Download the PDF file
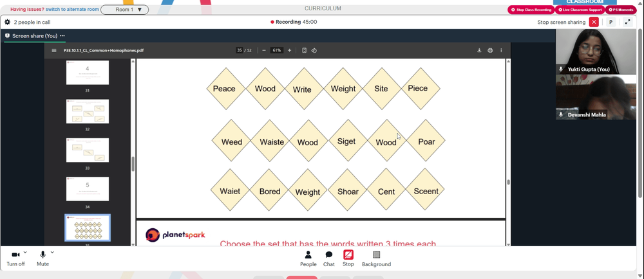The image size is (644, 279). (x=479, y=50)
